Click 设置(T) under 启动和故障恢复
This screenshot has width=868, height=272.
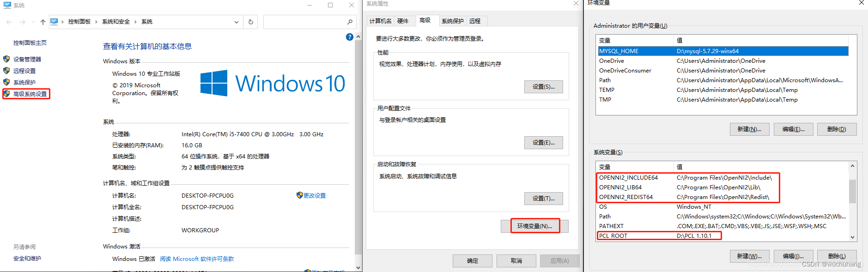coord(544,199)
